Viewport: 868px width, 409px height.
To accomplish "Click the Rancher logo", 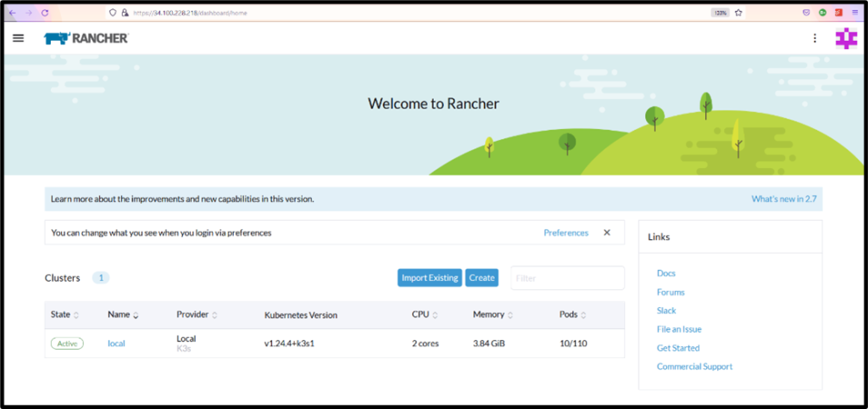I will coord(86,38).
